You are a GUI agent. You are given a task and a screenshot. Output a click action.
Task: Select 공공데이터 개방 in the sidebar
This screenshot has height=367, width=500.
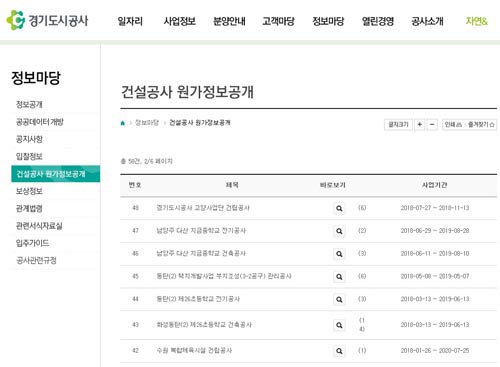pyautogui.click(x=40, y=122)
